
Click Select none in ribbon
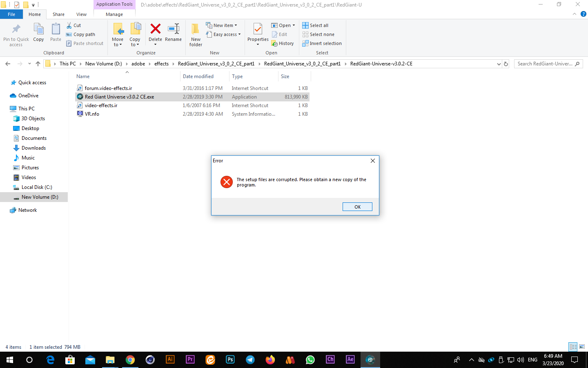318,34
